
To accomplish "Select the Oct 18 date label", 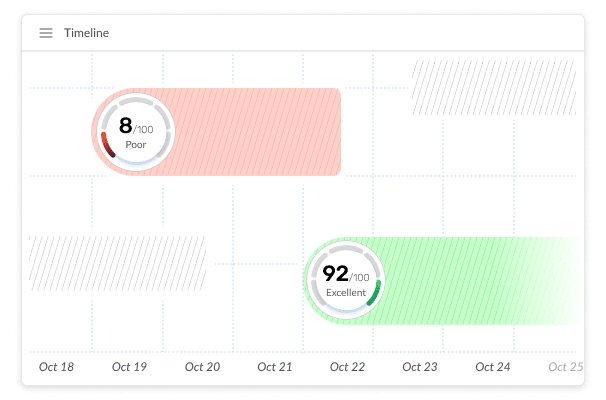I will click(x=56, y=367).
